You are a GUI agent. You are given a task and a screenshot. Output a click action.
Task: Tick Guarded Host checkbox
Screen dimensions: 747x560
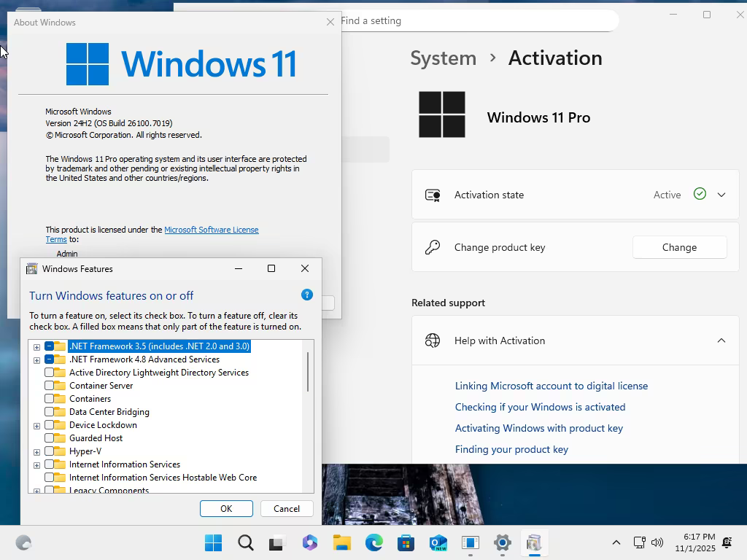[x=49, y=438]
